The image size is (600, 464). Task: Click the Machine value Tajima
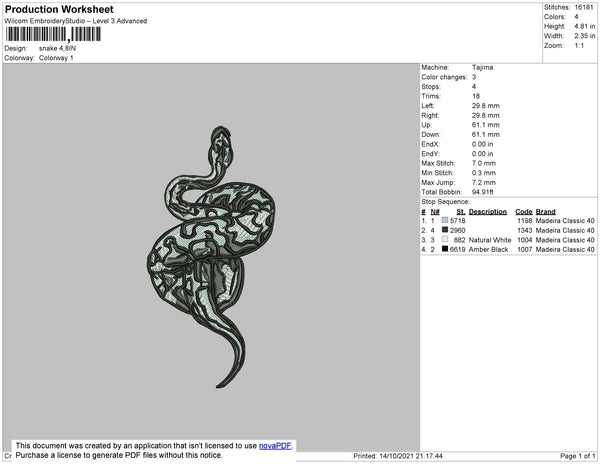pyautogui.click(x=482, y=67)
